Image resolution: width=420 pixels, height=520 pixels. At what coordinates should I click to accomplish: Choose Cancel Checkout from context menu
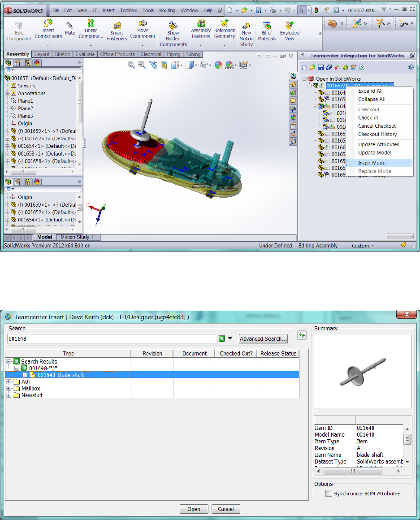click(377, 126)
